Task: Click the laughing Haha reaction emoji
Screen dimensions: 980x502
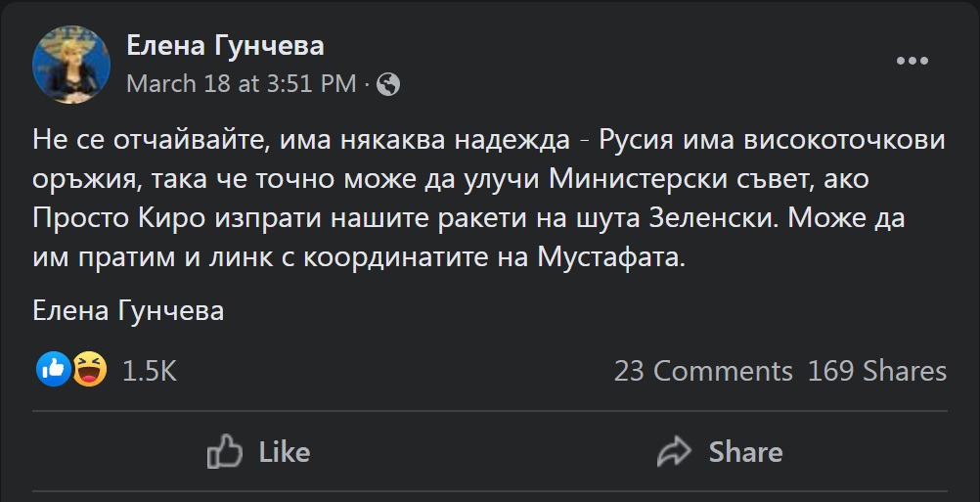Action: 89,369
